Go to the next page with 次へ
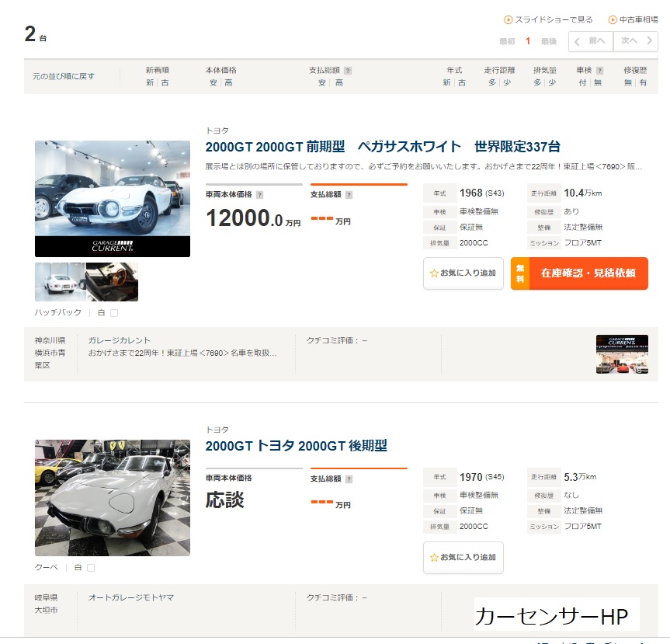 point(636,41)
